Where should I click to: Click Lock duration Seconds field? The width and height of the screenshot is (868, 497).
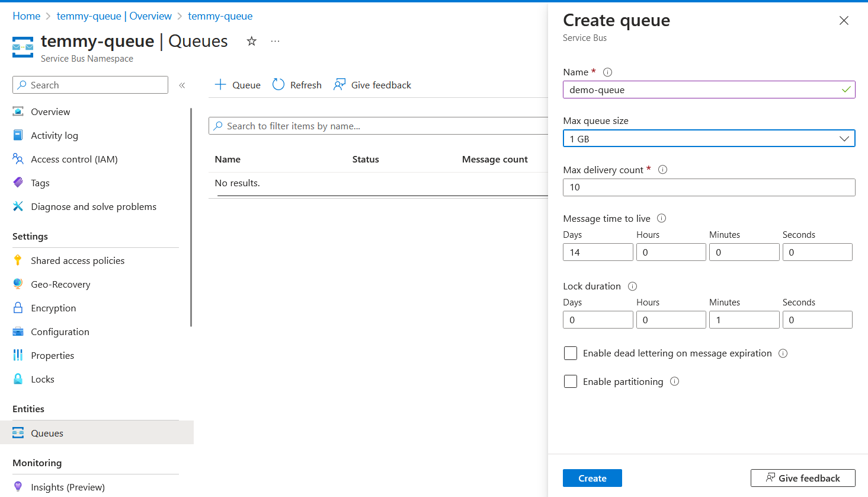(x=818, y=320)
